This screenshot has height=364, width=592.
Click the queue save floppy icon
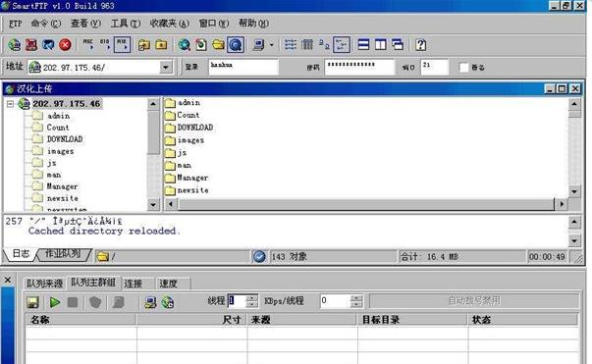coord(33,302)
